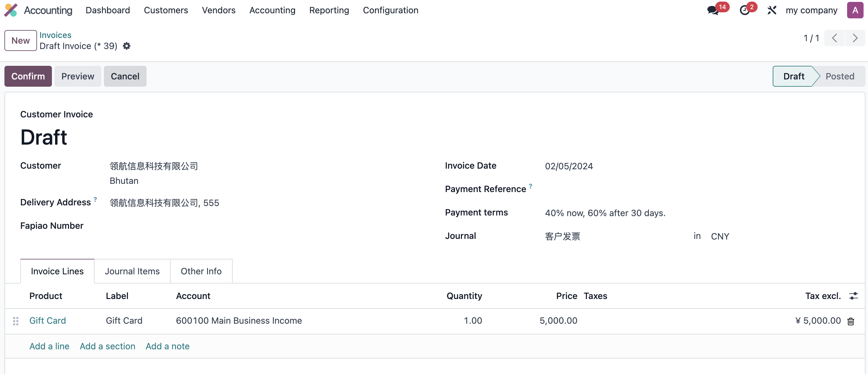Click Add a line link

tap(49, 346)
